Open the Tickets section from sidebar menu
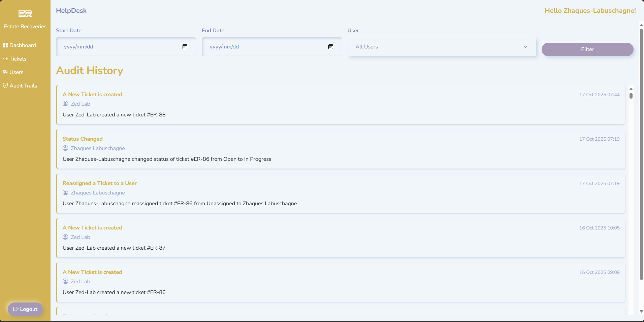 point(18,59)
